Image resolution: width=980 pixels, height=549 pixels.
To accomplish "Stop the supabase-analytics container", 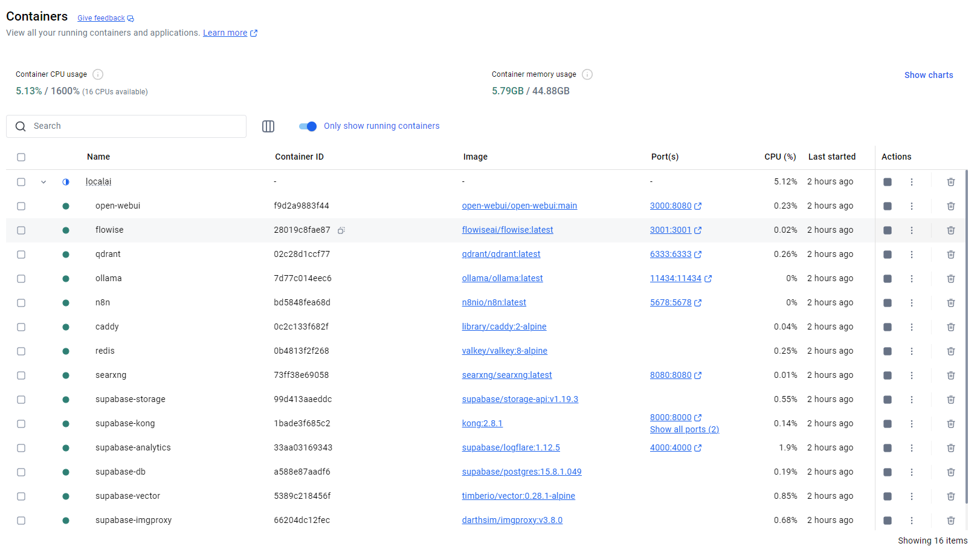I will click(x=888, y=448).
